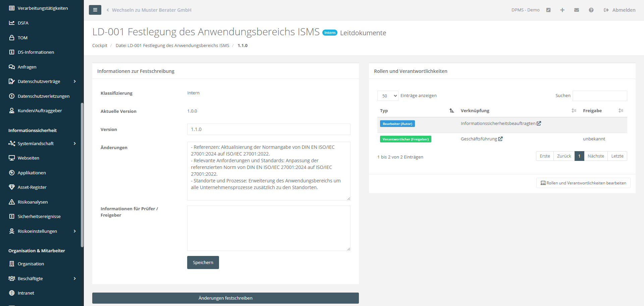644x306 pixels.
Task: Click the Anfragen chat bubbles icon
Action: click(12, 67)
